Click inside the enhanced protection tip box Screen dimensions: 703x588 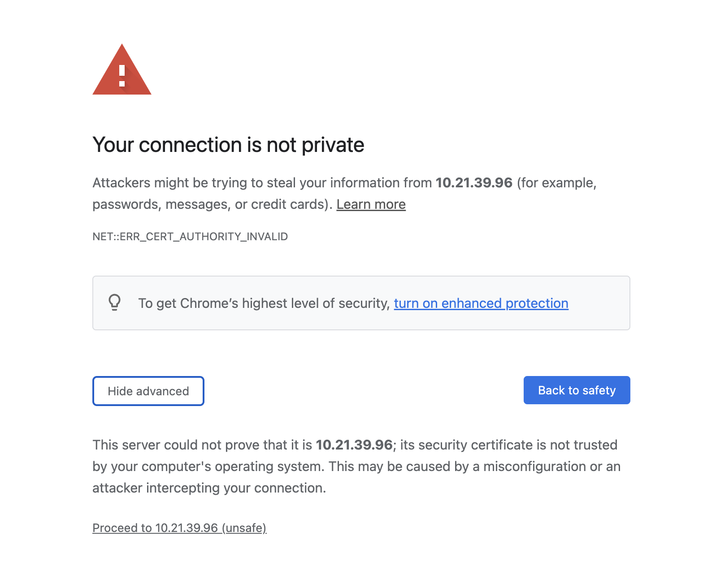[361, 303]
